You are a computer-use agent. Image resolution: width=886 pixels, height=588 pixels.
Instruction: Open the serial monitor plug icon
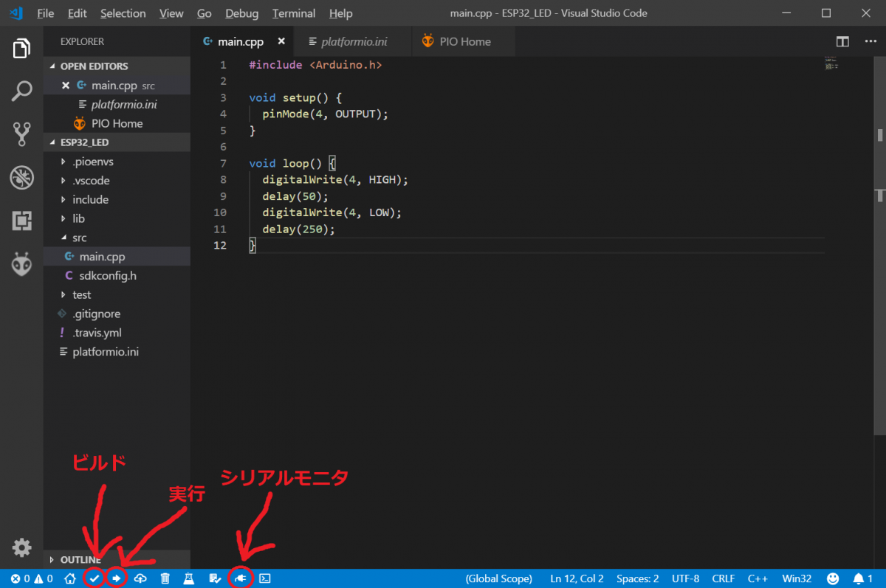click(241, 578)
